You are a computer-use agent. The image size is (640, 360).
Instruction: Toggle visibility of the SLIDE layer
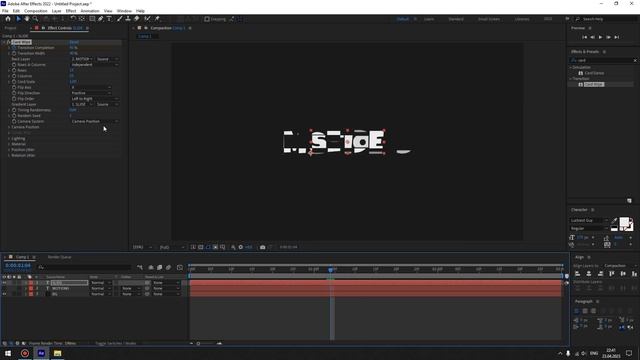click(4, 282)
